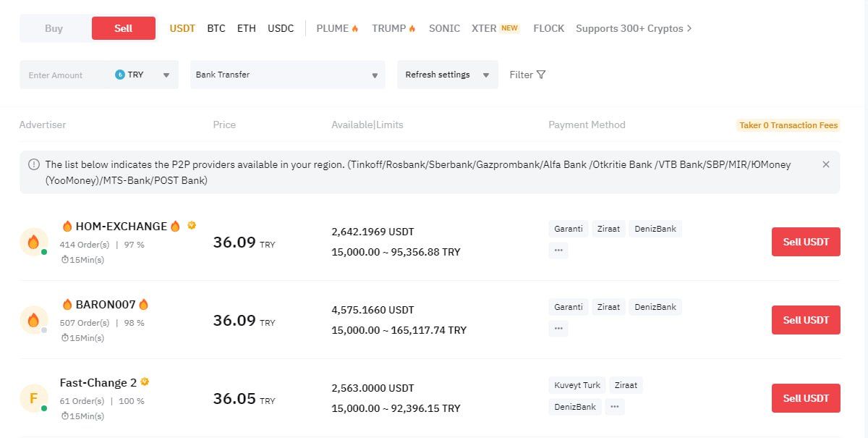The width and height of the screenshot is (868, 438).
Task: Show more payment methods for HOM-EXCHANGE
Action: point(558,250)
